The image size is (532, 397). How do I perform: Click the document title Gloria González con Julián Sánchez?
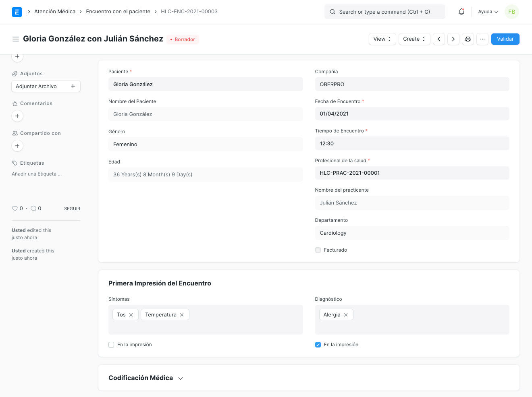(93, 39)
